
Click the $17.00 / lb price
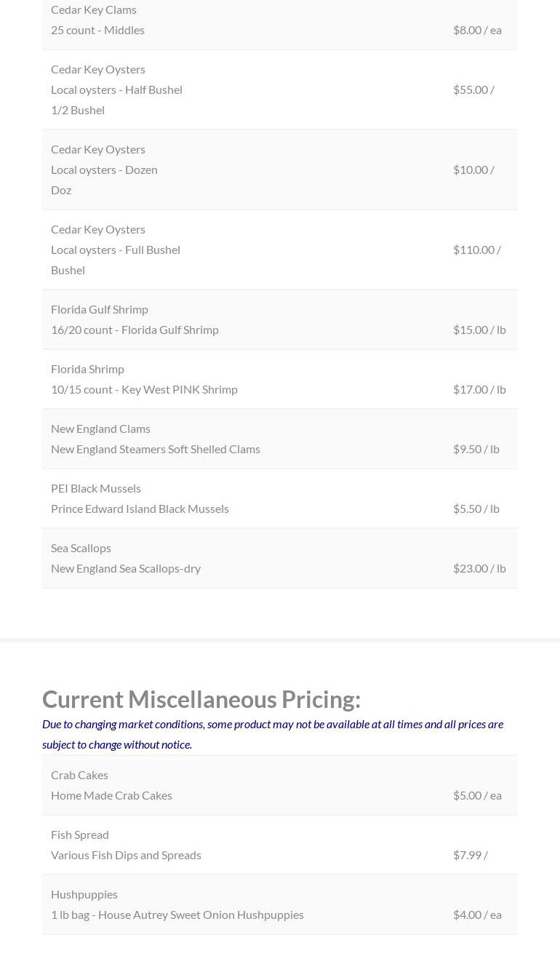click(x=479, y=389)
